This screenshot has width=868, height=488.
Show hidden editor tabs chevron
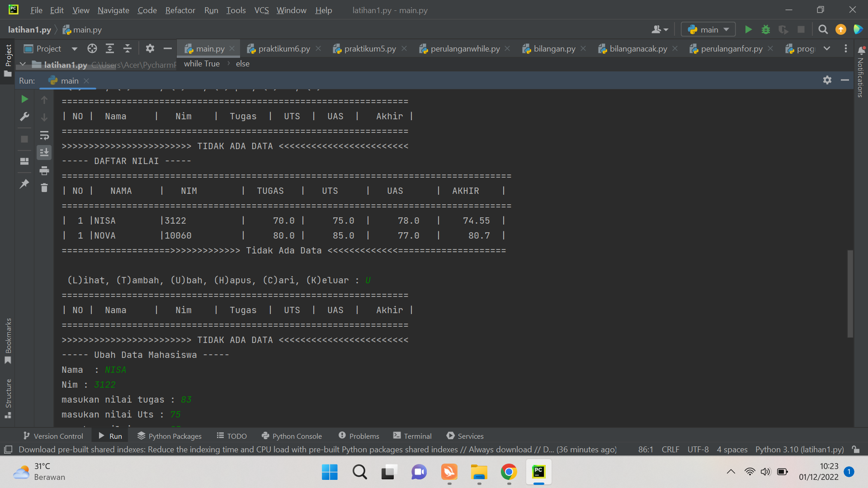coord(827,48)
